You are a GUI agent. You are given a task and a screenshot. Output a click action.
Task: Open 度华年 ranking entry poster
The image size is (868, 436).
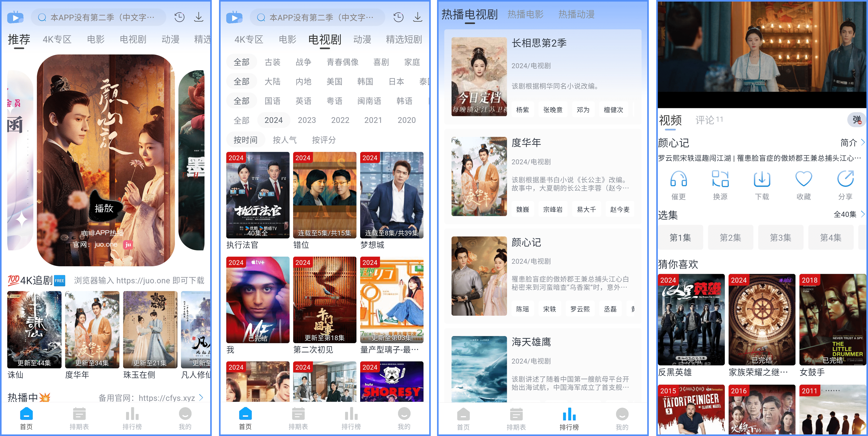point(479,176)
